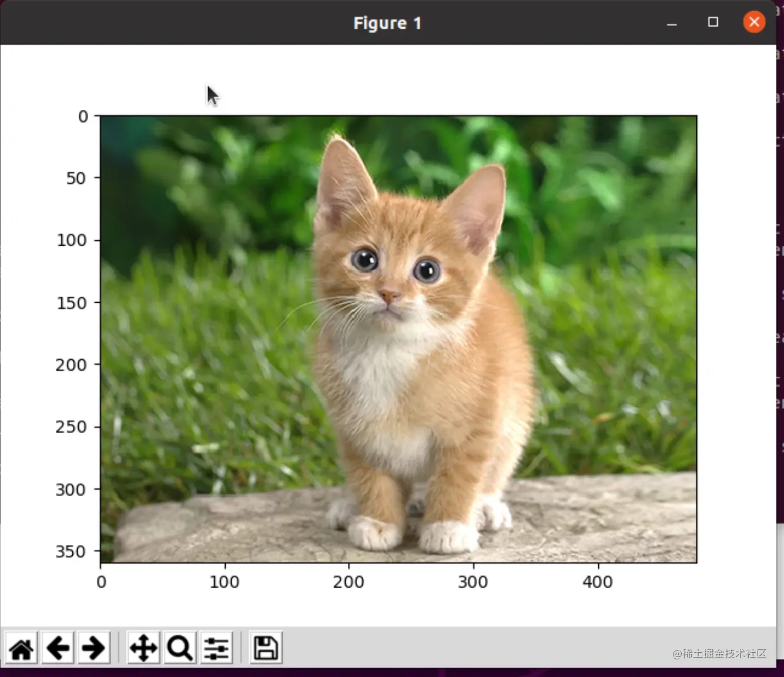Click y-axis tick label 250
The height and width of the screenshot is (677, 784).
(71, 427)
